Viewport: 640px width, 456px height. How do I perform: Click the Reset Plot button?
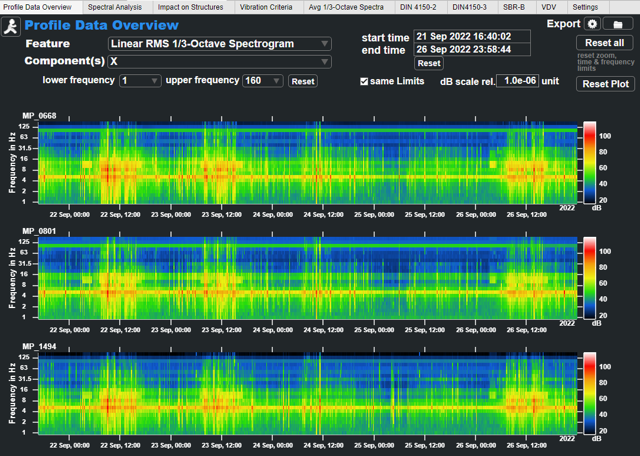606,84
